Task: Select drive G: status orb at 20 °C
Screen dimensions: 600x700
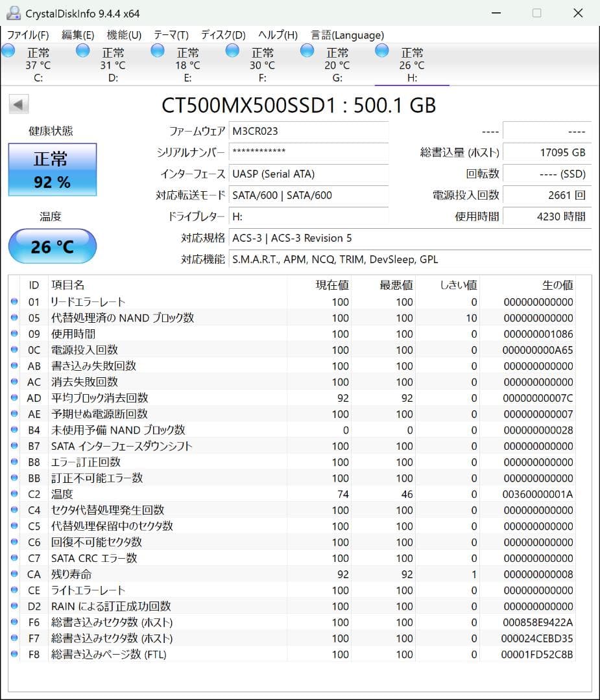Action: 307,51
